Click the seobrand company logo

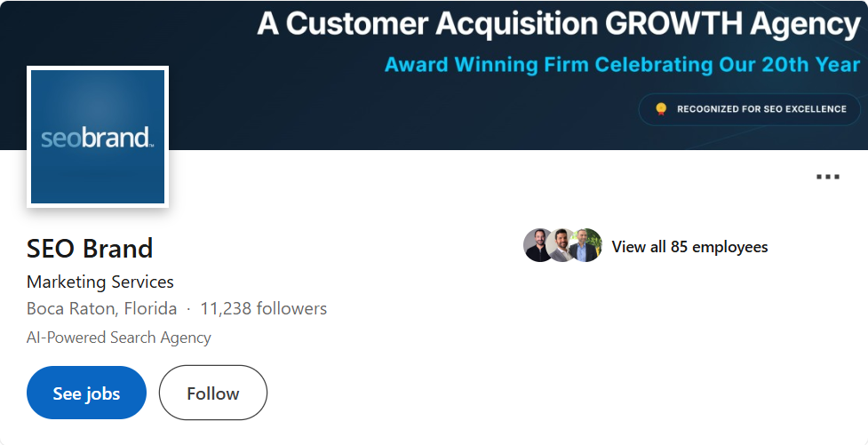[x=98, y=137]
